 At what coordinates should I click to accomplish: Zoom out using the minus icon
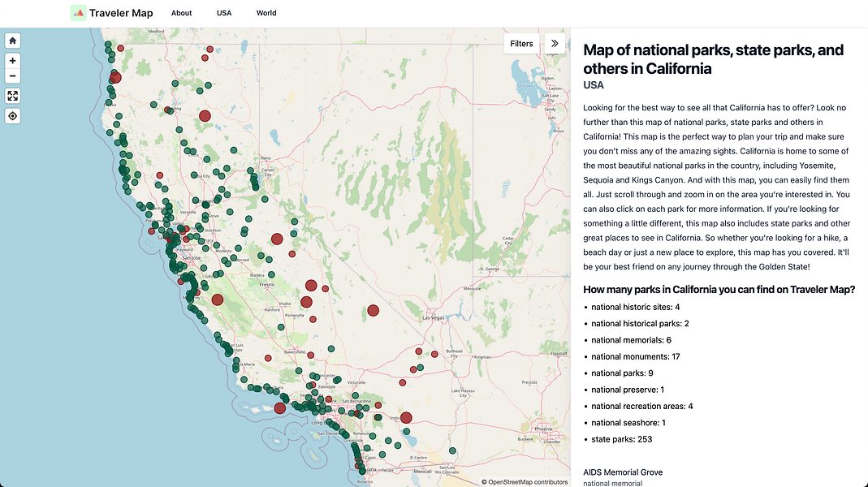coord(12,75)
